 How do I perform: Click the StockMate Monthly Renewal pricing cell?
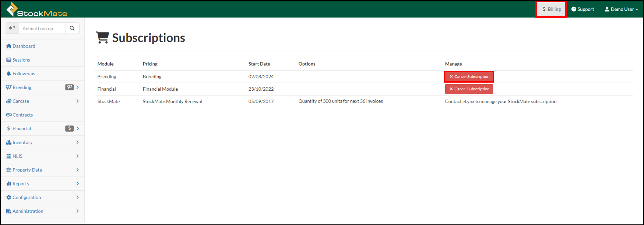(x=172, y=101)
